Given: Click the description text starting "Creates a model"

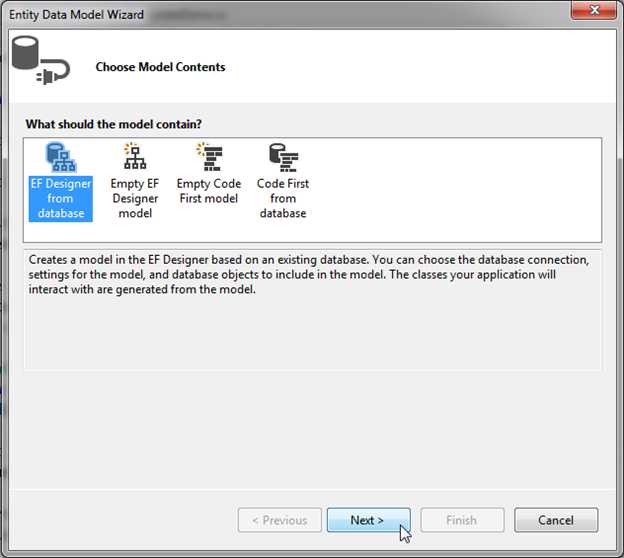Looking at the screenshot, I should pyautogui.click(x=308, y=274).
